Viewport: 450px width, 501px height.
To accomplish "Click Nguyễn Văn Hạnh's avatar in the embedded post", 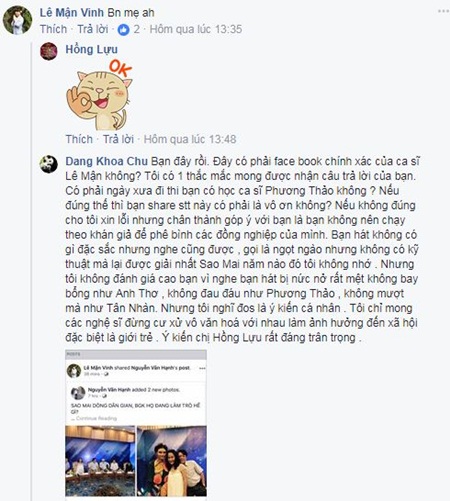I will [78, 393].
